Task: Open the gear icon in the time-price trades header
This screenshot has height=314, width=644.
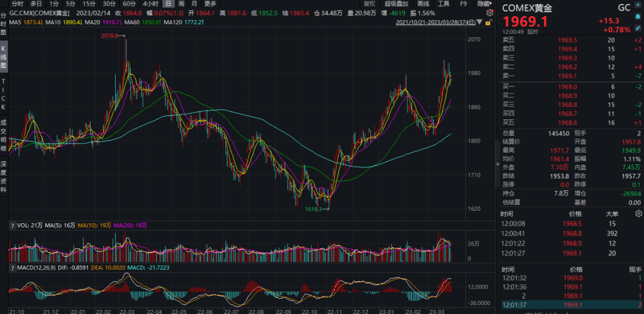Action: click(x=639, y=213)
